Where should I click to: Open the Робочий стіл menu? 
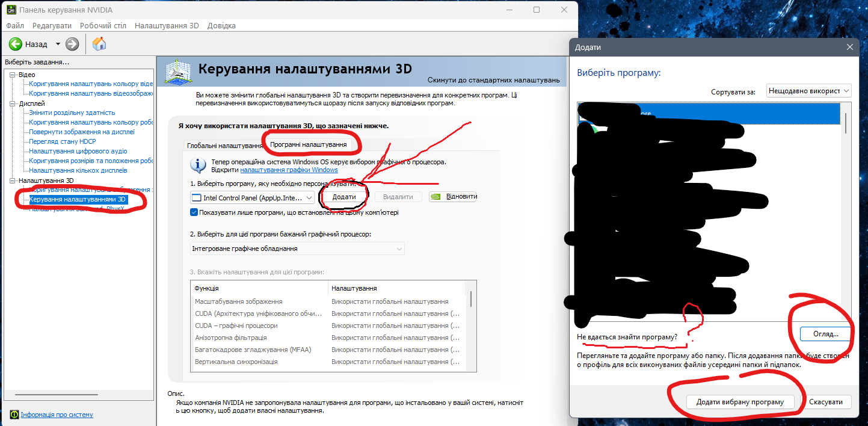click(103, 26)
